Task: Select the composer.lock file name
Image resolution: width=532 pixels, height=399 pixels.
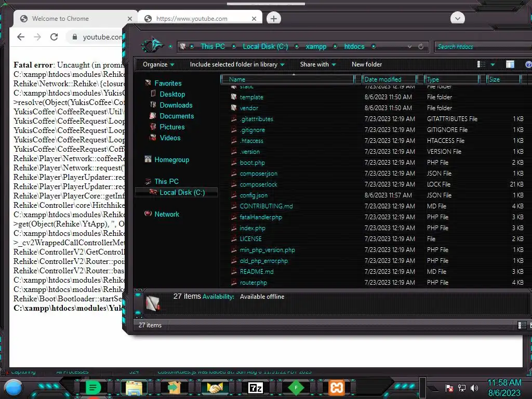Action: [258, 184]
